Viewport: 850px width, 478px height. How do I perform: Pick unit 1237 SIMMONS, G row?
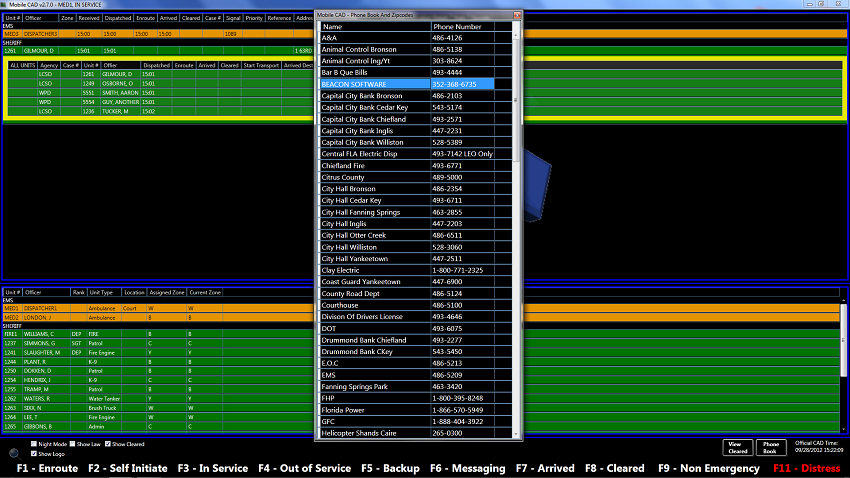coord(40,342)
